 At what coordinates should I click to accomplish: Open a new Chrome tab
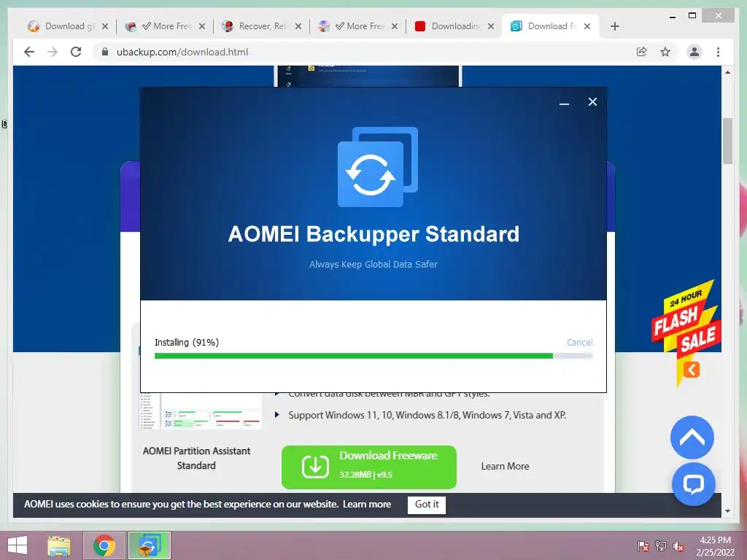[x=614, y=26]
